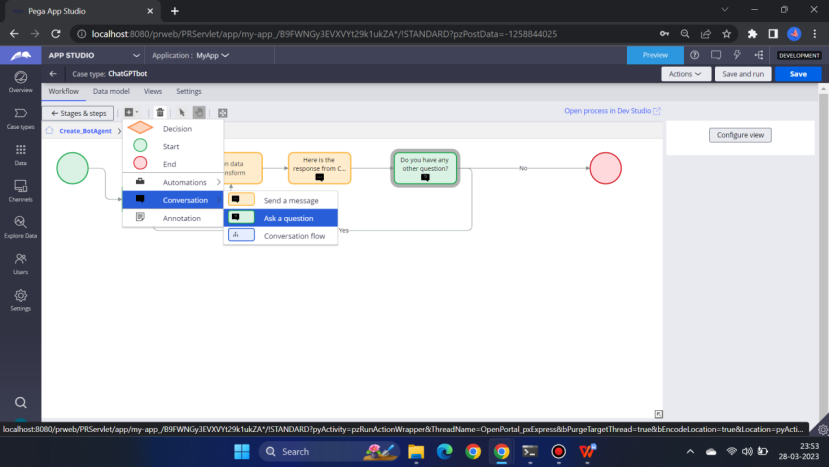Select the hand pan tool
This screenshot has width=830, height=467.
tap(199, 112)
